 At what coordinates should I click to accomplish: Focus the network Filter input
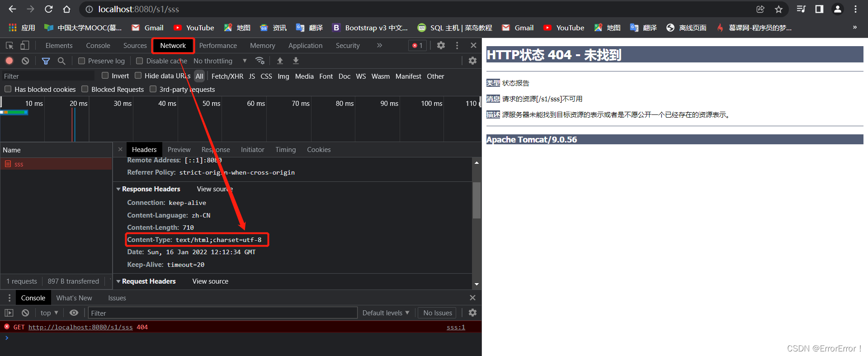click(x=48, y=76)
